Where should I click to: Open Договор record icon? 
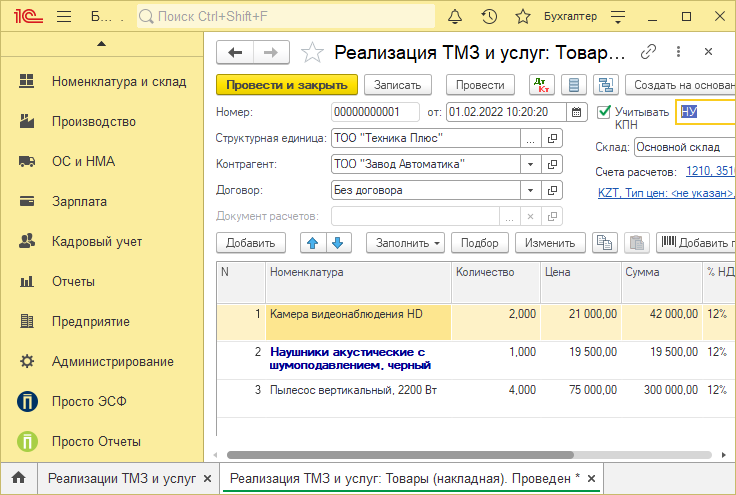(552, 190)
